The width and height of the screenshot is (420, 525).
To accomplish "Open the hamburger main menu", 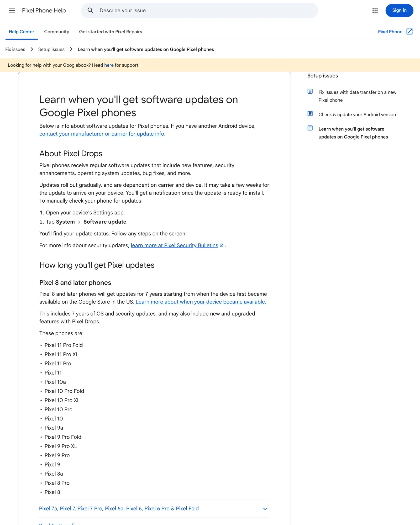I will point(12,10).
